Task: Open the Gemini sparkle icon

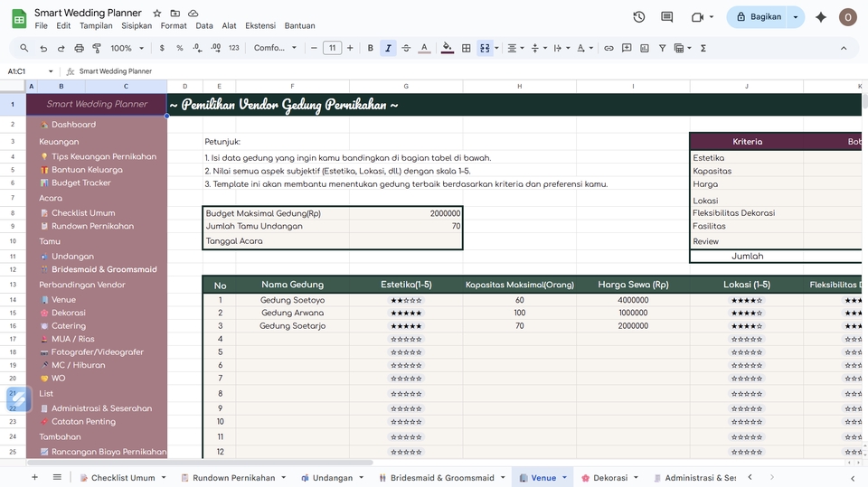Action: 821,17
